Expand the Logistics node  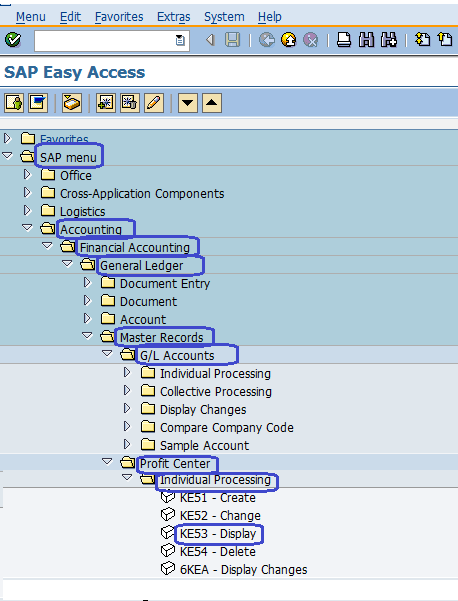coord(27,210)
